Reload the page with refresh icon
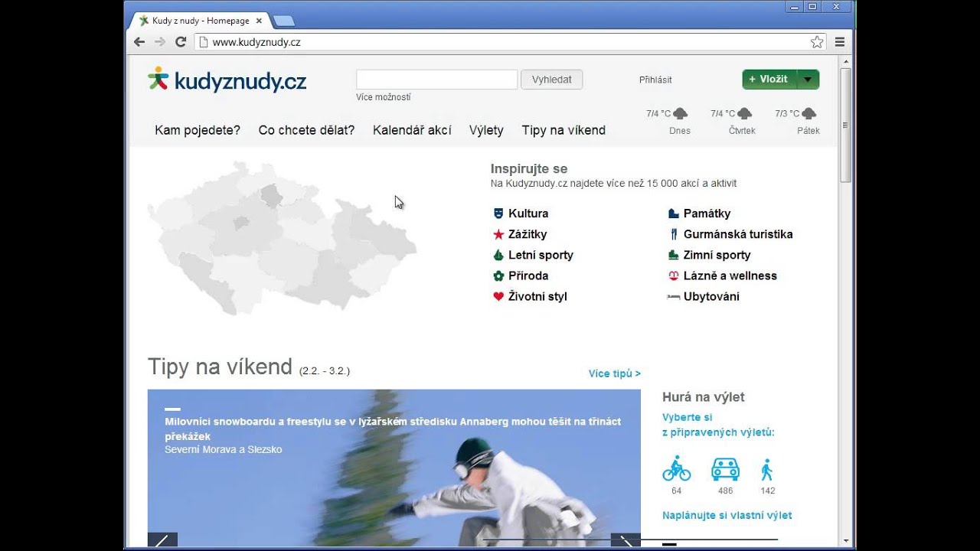This screenshot has width=980, height=551. point(181,42)
